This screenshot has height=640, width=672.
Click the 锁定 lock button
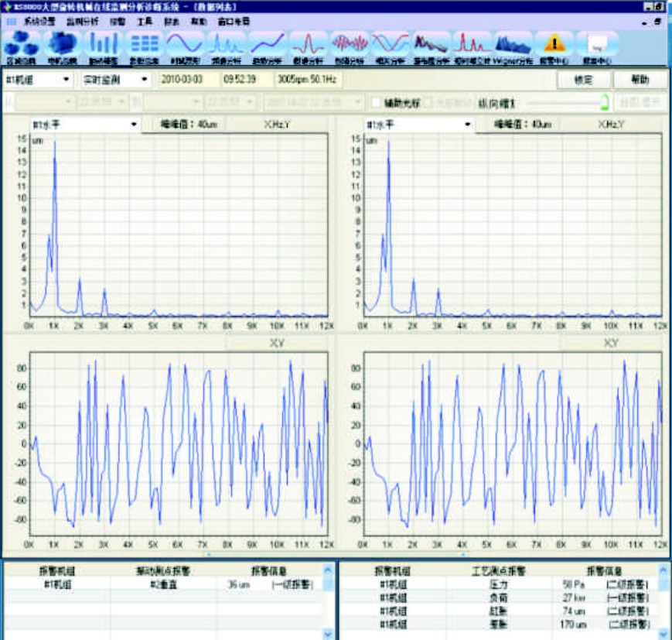point(584,80)
